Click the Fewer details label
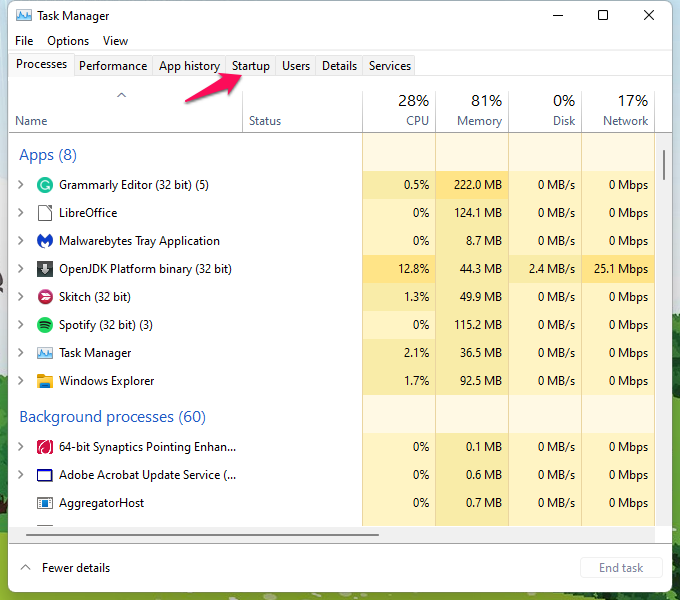 tap(76, 567)
